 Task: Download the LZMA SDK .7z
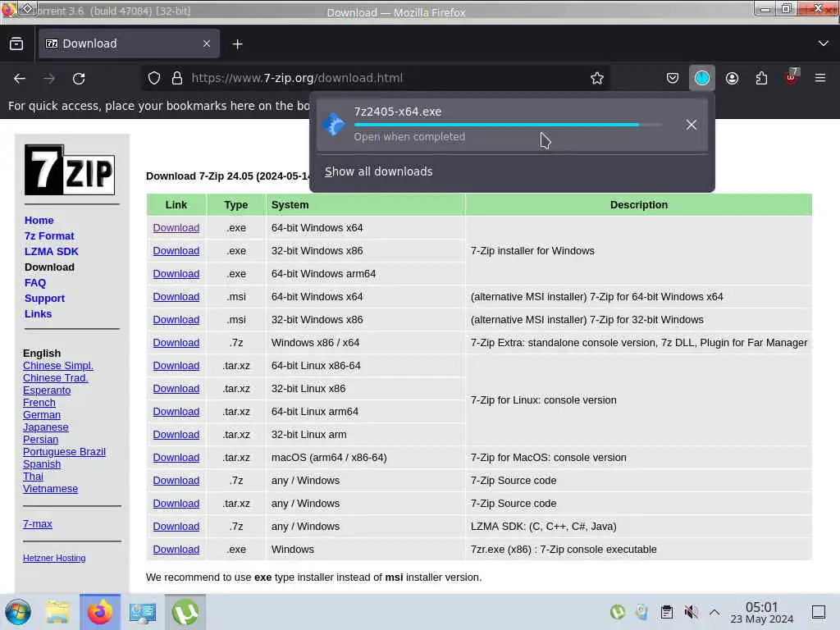tap(176, 527)
